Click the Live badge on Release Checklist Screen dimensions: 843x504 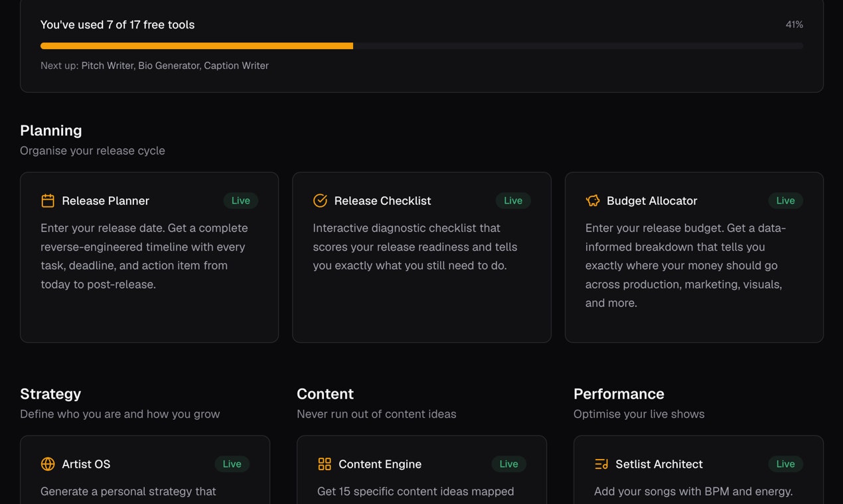coord(513,201)
